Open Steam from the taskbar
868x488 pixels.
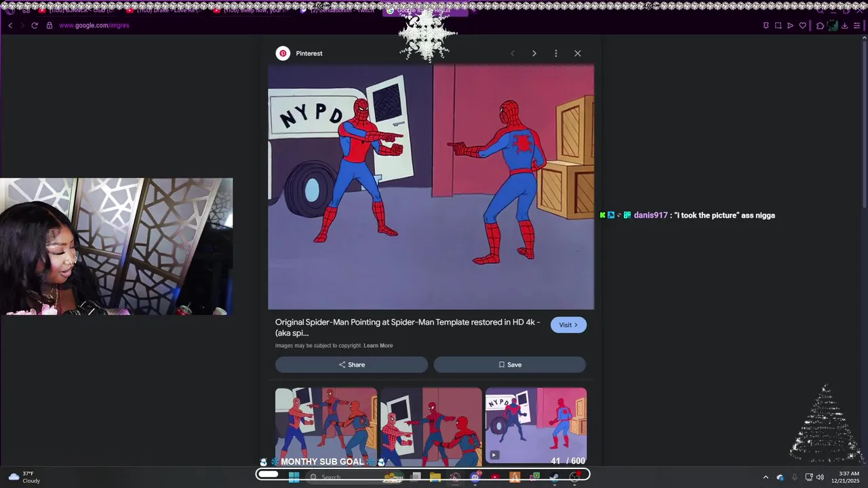point(554,477)
